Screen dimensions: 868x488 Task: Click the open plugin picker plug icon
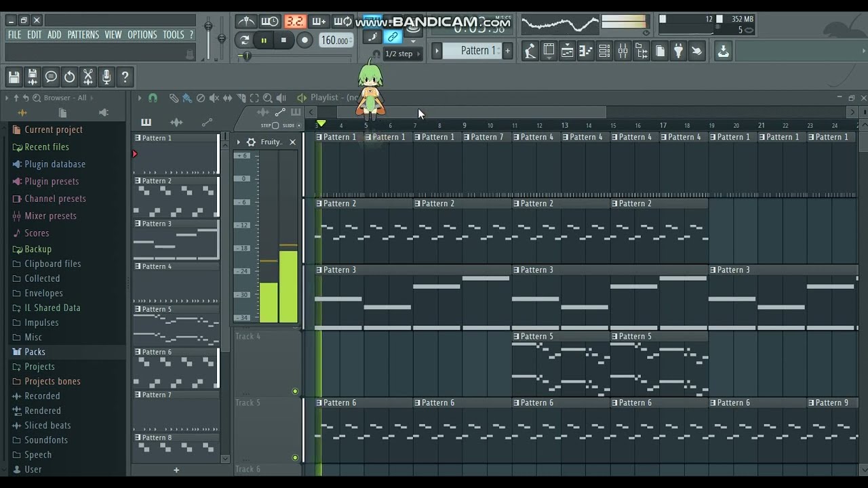point(678,51)
